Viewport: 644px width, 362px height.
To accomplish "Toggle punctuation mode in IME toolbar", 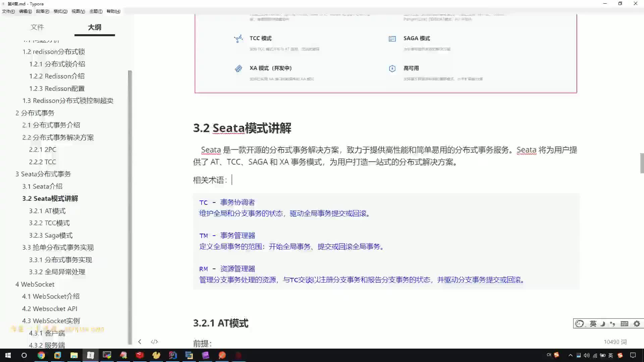I will [613, 323].
